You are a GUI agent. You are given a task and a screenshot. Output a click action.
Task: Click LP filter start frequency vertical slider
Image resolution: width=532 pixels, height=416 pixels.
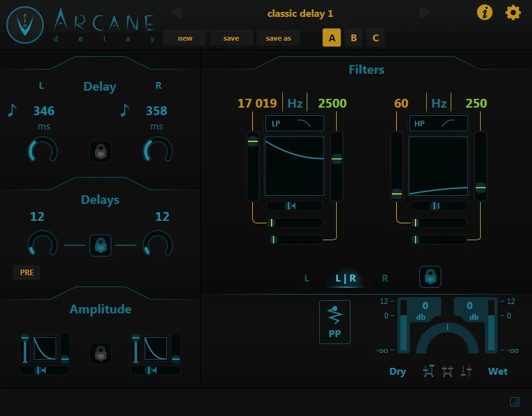tap(253, 166)
